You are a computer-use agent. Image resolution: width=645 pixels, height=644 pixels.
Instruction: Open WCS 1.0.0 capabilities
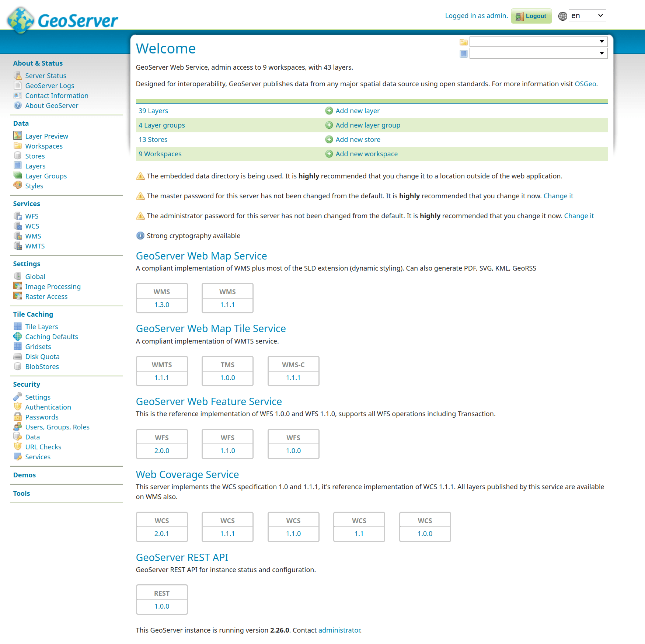coord(425,533)
